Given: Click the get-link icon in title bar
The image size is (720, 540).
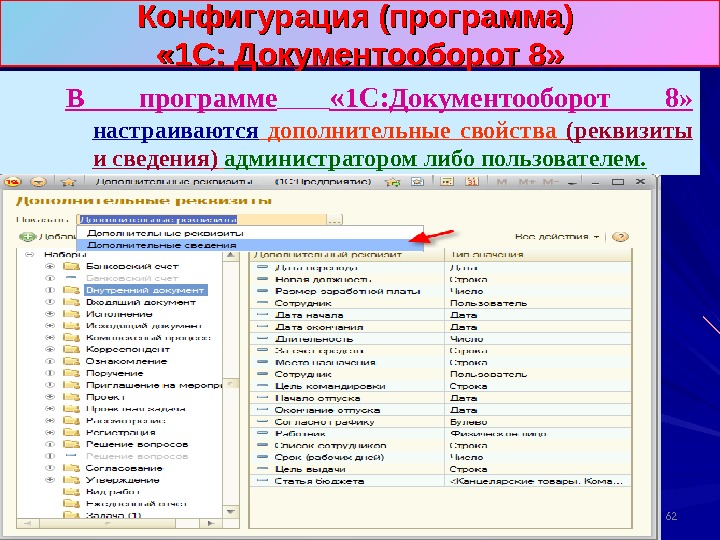Looking at the screenshot, I should click(x=417, y=182).
